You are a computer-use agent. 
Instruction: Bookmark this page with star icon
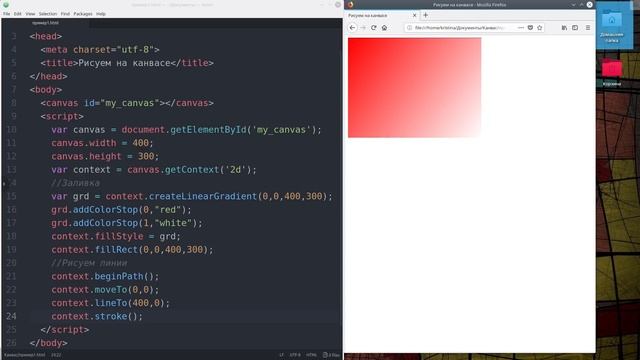click(x=540, y=28)
